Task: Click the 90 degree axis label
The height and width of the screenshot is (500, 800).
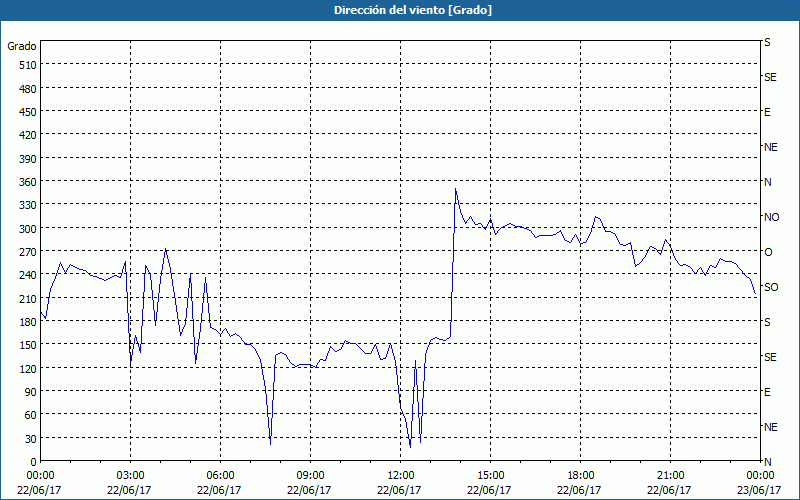Action: pyautogui.click(x=31, y=392)
